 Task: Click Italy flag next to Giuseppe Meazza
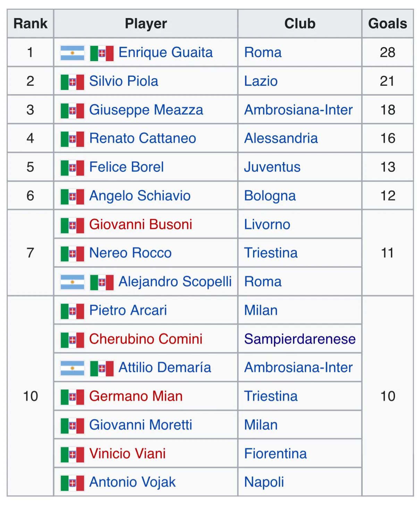[x=72, y=111]
